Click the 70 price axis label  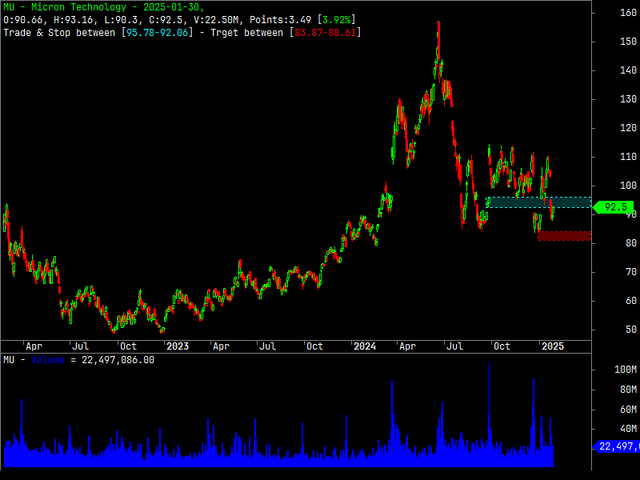click(x=631, y=272)
